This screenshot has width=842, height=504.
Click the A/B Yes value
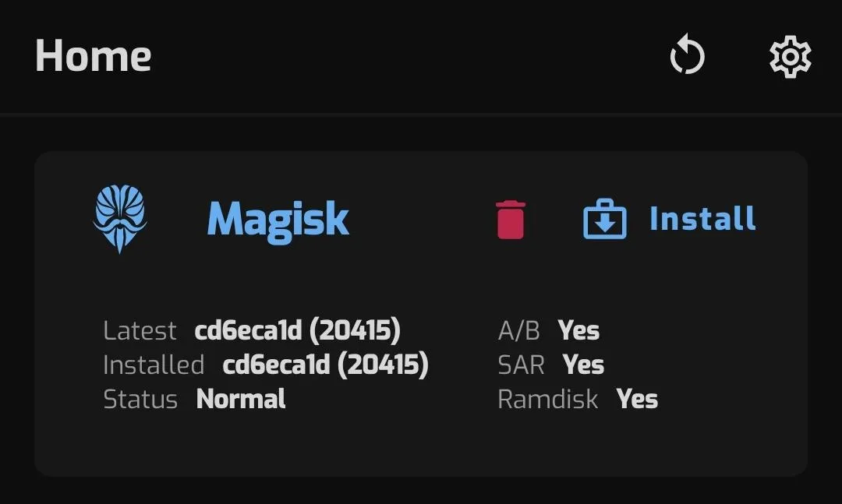click(x=578, y=330)
